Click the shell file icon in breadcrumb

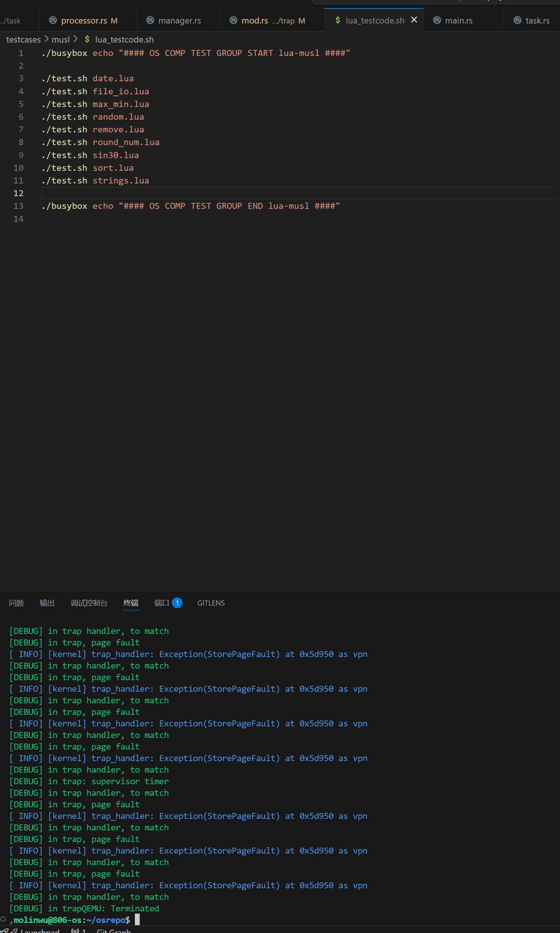pyautogui.click(x=87, y=39)
